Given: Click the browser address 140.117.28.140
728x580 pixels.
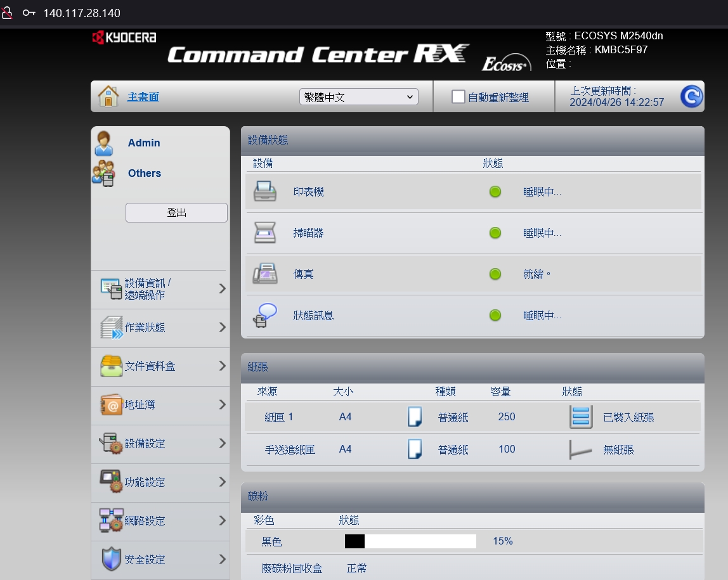Looking at the screenshot, I should (82, 13).
